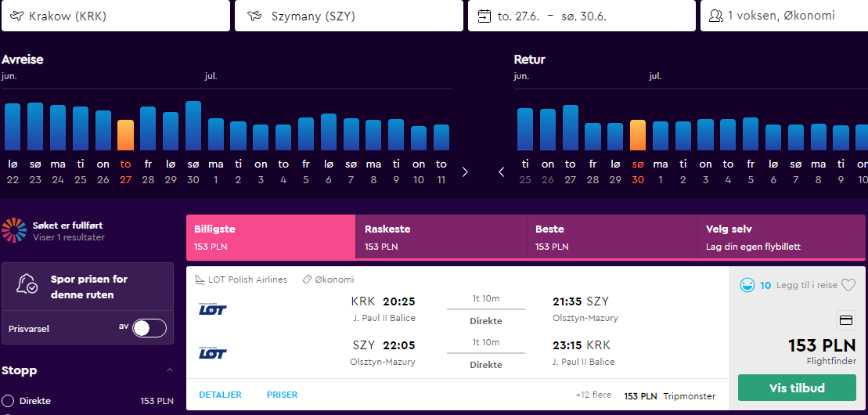Click the search completed spinner icon
The image size is (868, 415).
(x=14, y=230)
